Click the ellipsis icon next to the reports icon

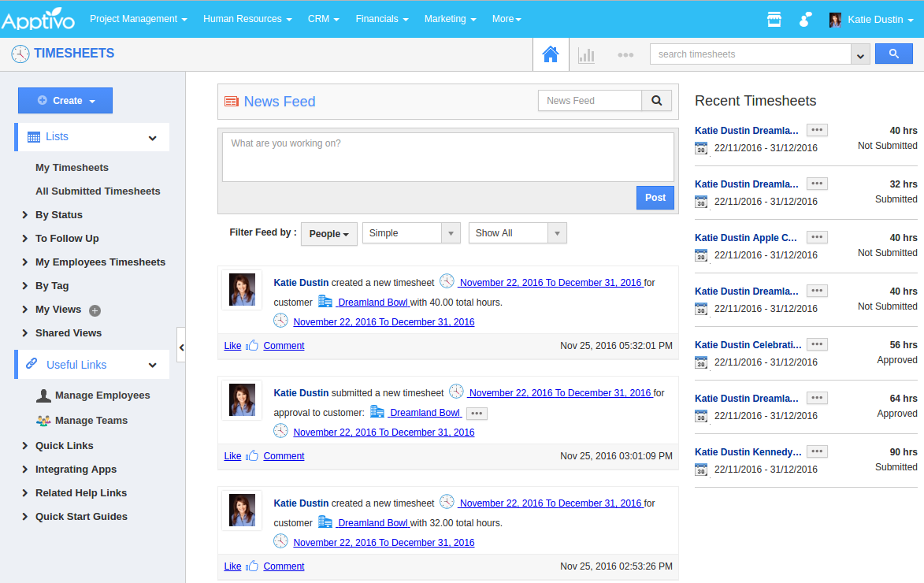pyautogui.click(x=625, y=54)
